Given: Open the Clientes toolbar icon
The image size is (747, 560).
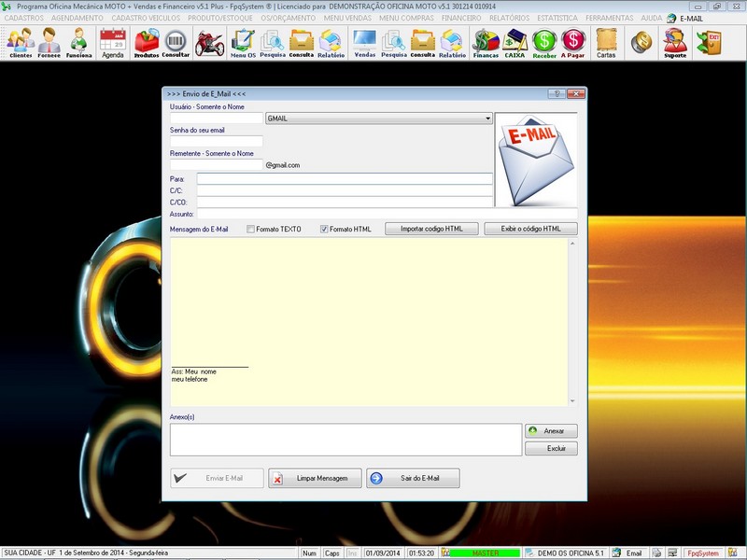Looking at the screenshot, I should click(20, 42).
